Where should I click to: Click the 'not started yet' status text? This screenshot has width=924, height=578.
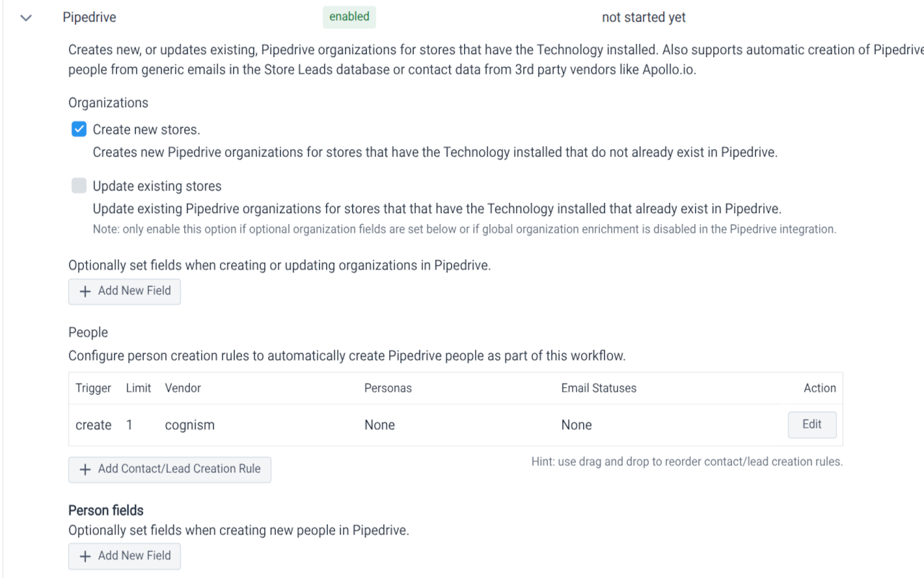643,17
